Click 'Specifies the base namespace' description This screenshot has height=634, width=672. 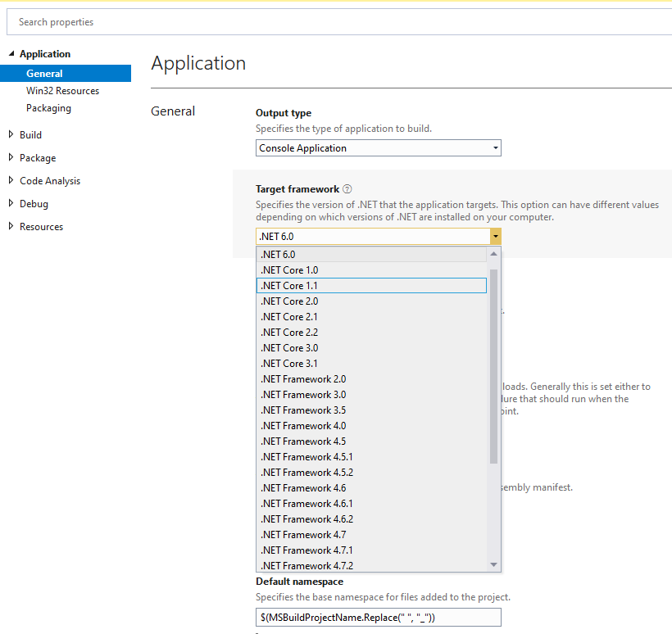(x=384, y=597)
